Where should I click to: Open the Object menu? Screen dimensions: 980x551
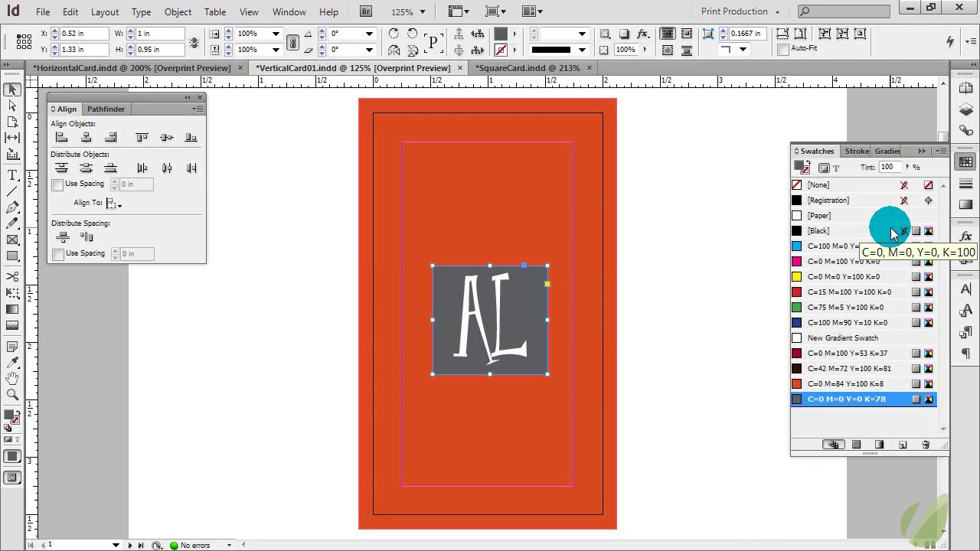[x=178, y=12]
